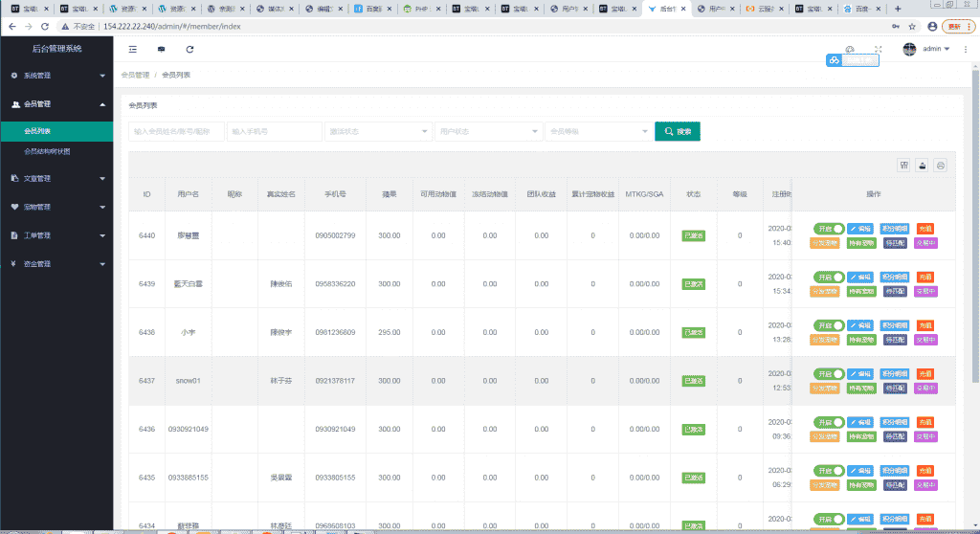Click the fullscreen icon in the header
The width and height of the screenshot is (980, 534).
(x=879, y=49)
